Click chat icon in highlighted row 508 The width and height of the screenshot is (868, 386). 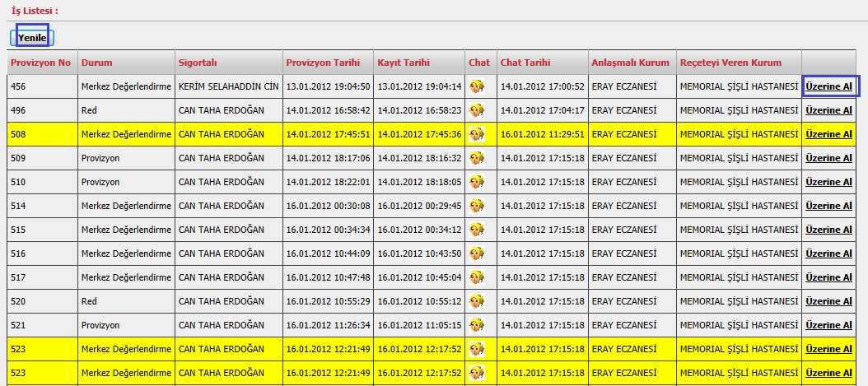(477, 134)
